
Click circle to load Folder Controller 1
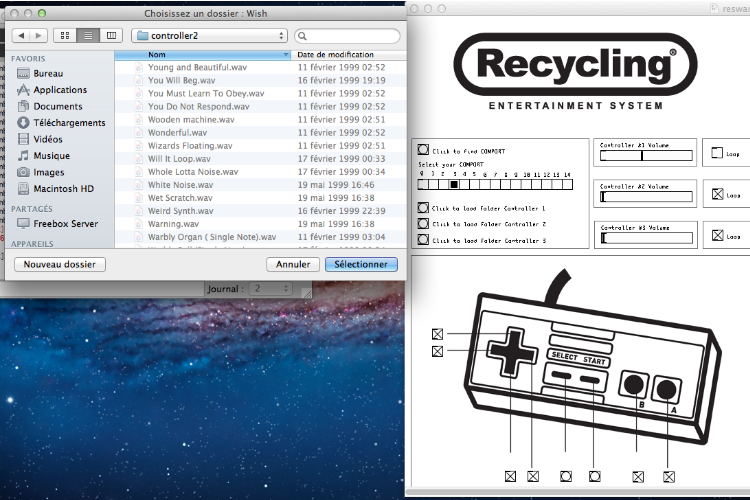tap(423, 208)
